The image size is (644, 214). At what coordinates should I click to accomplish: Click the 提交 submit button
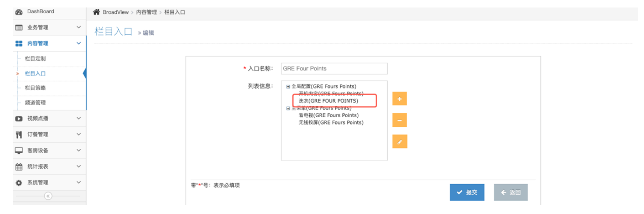pyautogui.click(x=467, y=192)
